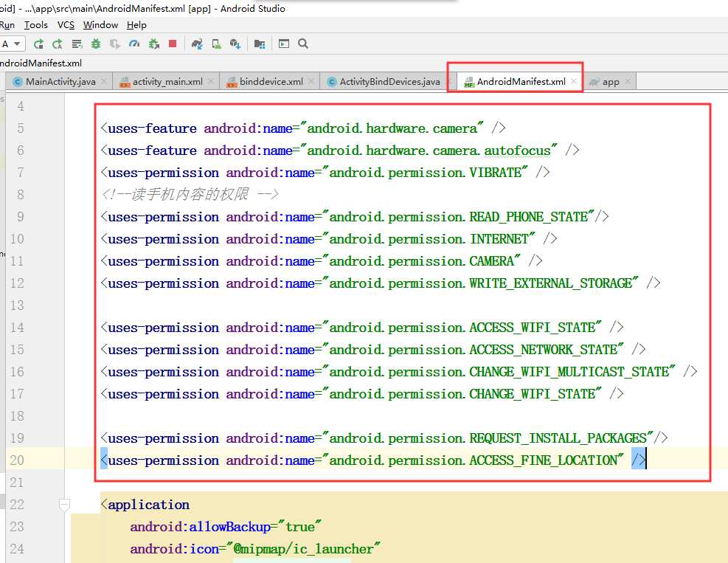Sync project with Gradle files
The width and height of the screenshot is (728, 563).
[x=197, y=44]
